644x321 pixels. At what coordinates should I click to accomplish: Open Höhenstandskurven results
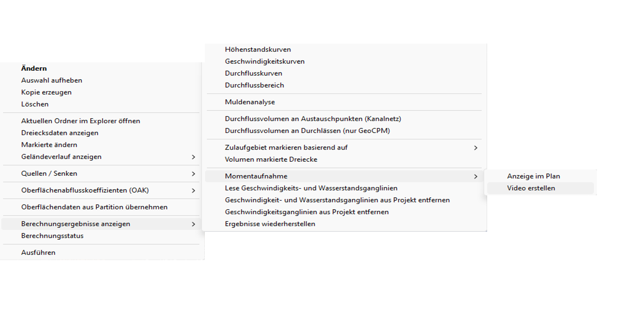[x=258, y=50]
